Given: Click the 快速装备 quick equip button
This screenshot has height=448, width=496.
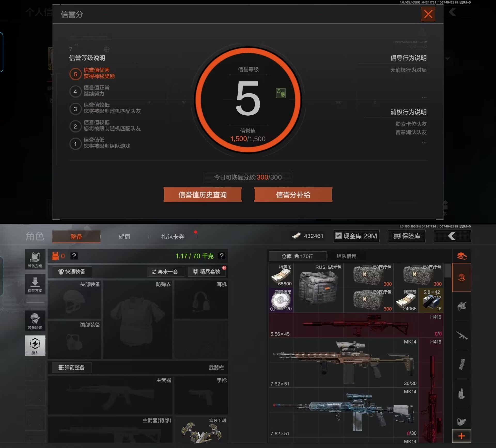Looking at the screenshot, I should point(72,271).
